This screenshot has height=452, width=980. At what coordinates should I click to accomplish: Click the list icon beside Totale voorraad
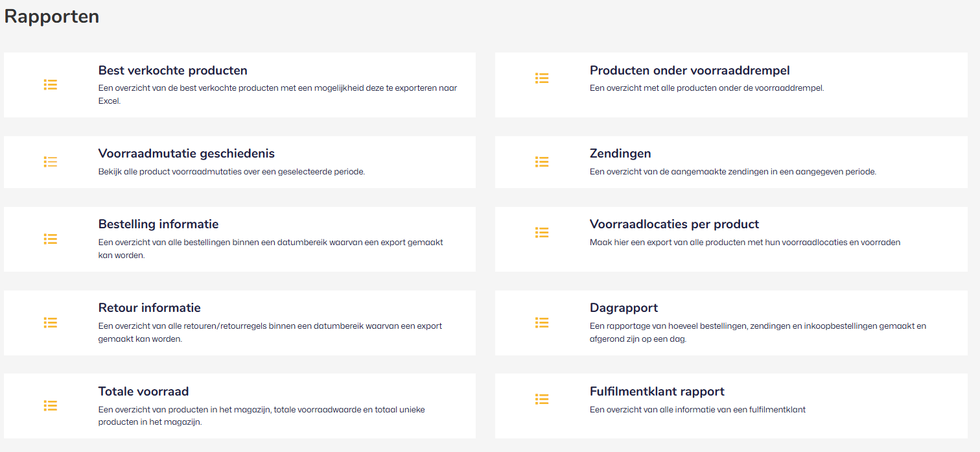[51, 405]
